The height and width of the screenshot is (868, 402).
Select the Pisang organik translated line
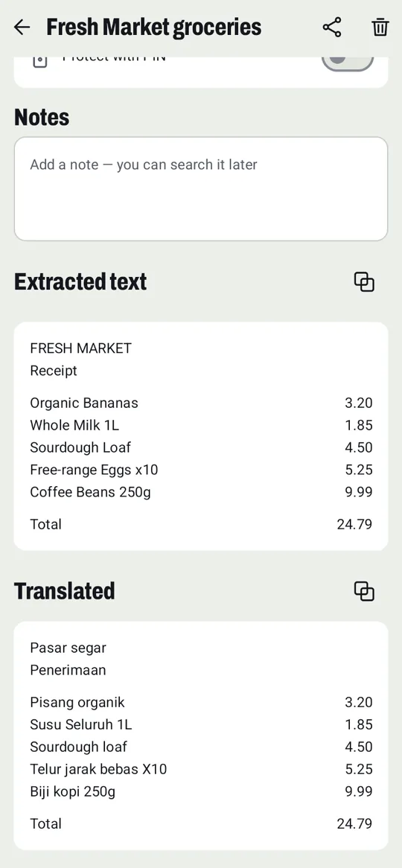(201, 703)
